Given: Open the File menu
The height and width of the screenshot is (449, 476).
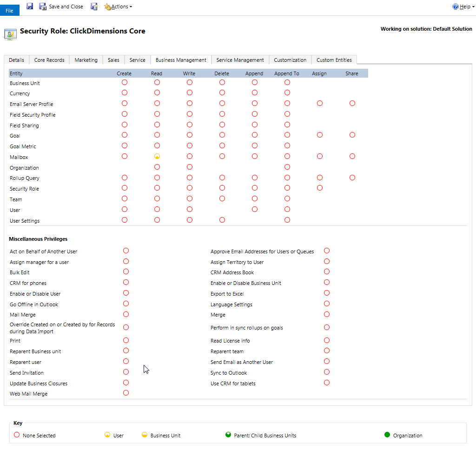Looking at the screenshot, I should coord(9,11).
